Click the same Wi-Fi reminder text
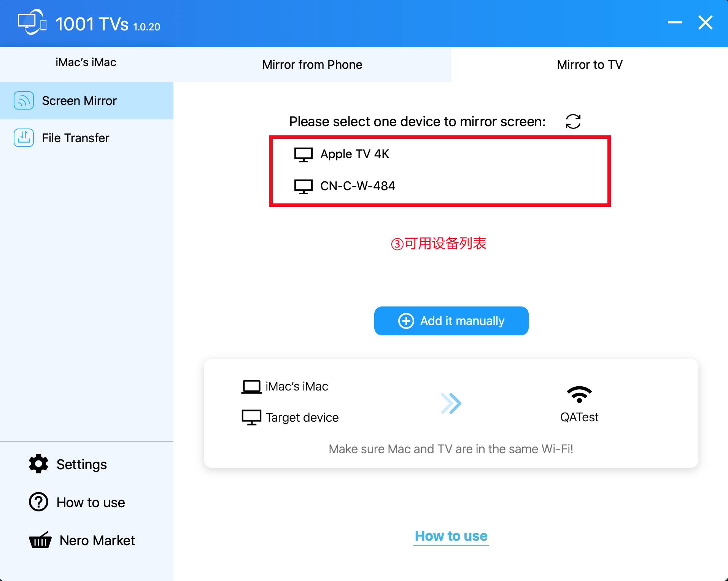This screenshot has width=728, height=581. point(451,449)
